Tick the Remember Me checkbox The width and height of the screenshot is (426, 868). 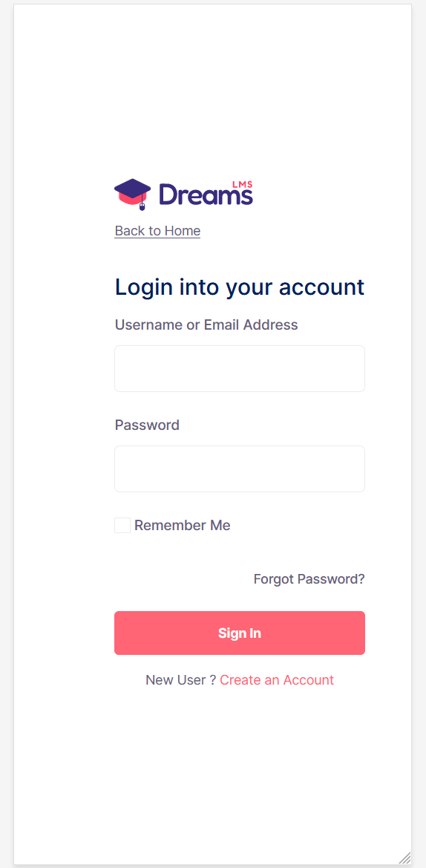click(122, 526)
